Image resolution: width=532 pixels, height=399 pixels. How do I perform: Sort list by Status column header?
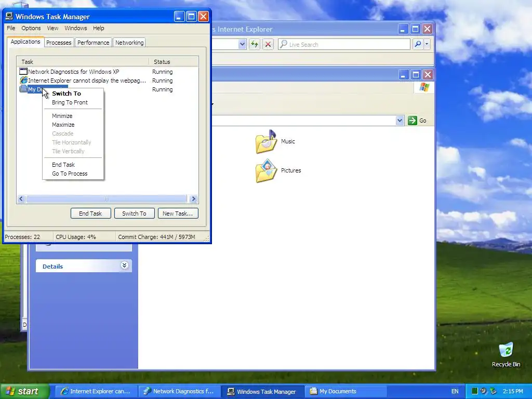pos(174,62)
